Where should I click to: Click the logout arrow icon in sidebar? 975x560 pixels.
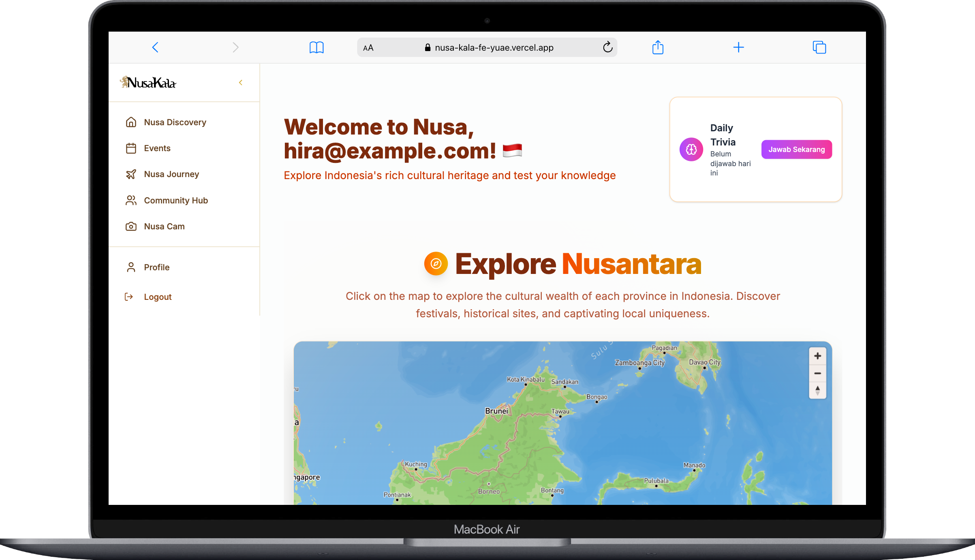[x=129, y=297]
